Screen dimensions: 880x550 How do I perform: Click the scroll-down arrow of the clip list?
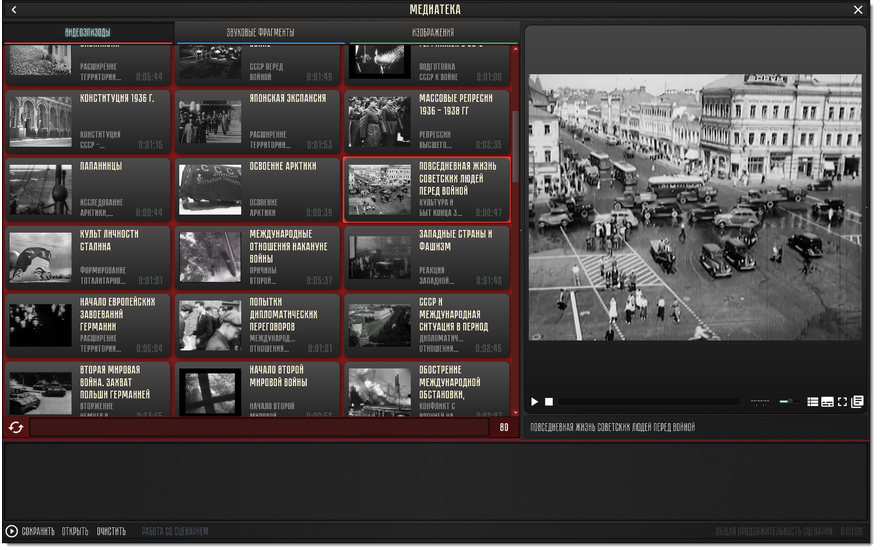[515, 412]
